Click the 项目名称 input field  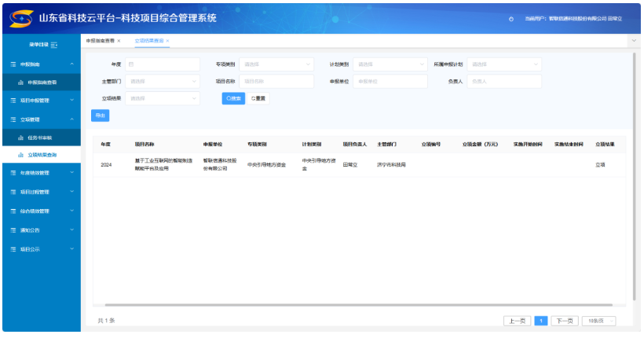pyautogui.click(x=275, y=81)
